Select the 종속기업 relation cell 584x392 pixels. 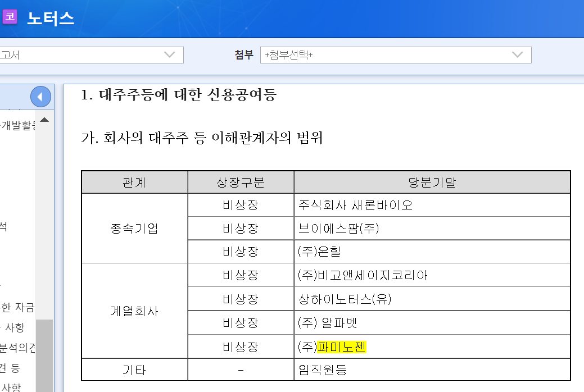pos(134,228)
